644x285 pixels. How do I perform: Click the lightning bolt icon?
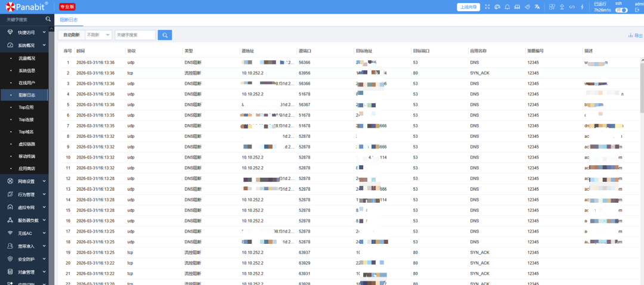point(582,7)
